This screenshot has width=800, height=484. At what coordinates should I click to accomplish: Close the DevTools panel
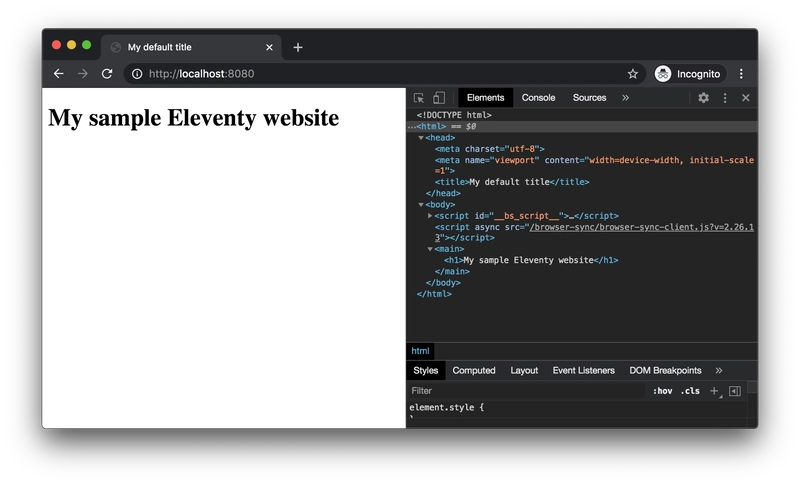[x=745, y=98]
